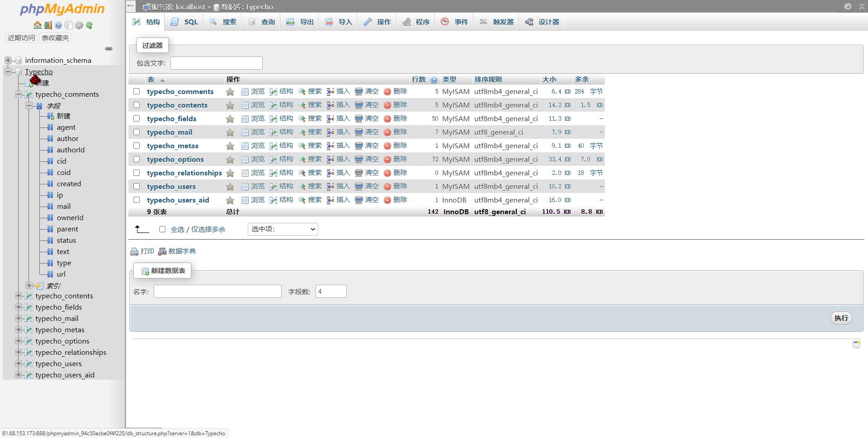This screenshot has width=868, height=438.
Task: Expand the typecho_options tree node
Action: [19, 341]
